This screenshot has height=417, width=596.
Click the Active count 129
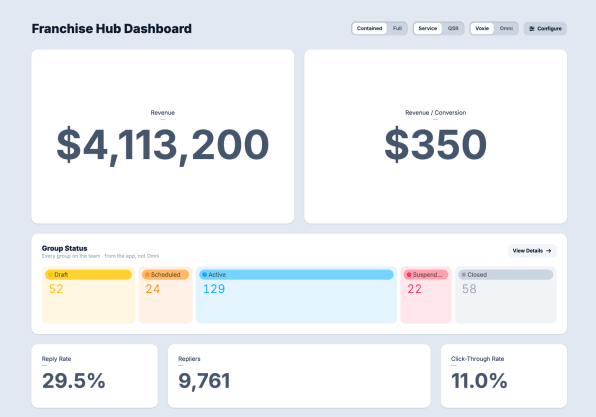click(x=214, y=289)
